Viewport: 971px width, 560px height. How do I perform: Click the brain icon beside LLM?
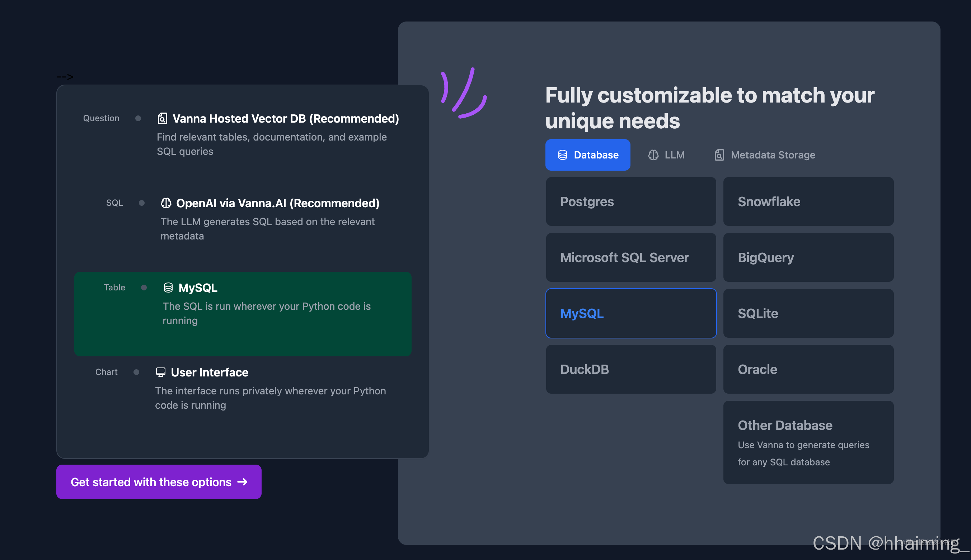[x=653, y=155]
